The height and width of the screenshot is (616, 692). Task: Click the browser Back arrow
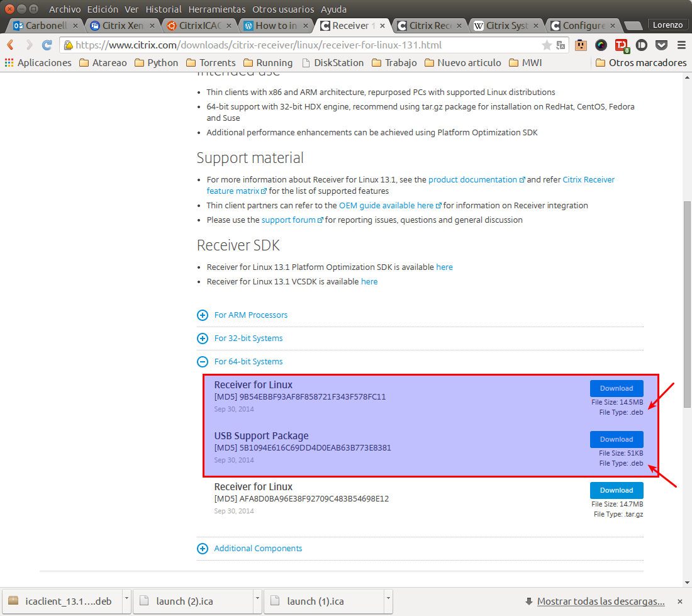pyautogui.click(x=11, y=45)
